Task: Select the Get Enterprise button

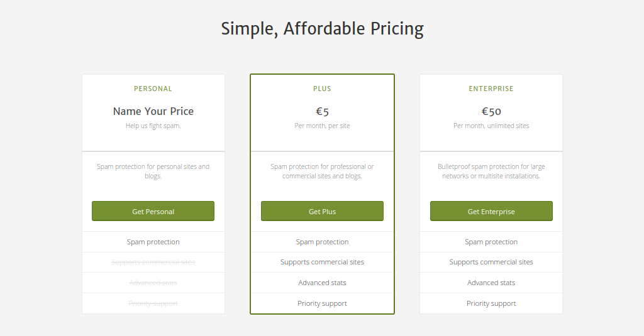Action: (491, 212)
